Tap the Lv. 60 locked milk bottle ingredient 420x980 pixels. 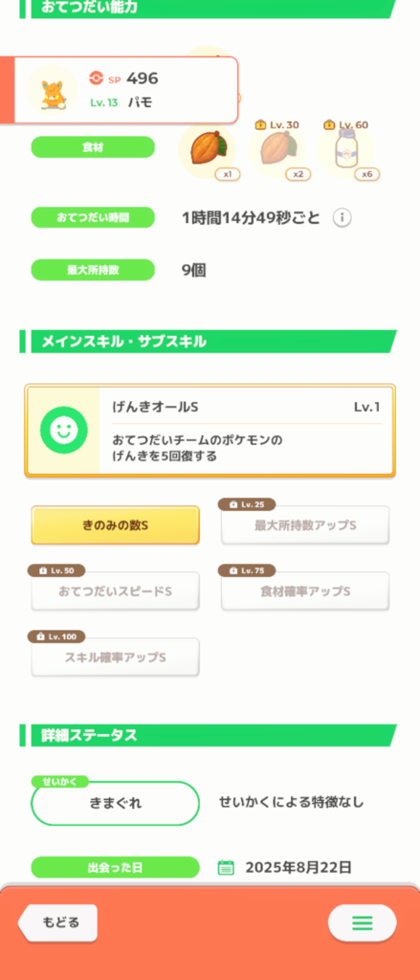(x=345, y=150)
